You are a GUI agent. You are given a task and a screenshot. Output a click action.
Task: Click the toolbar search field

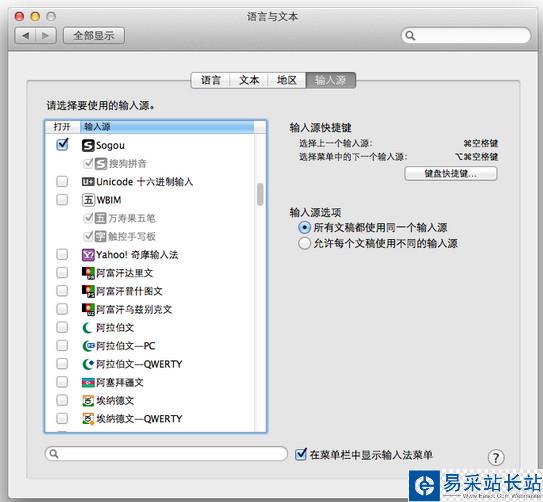pos(466,35)
